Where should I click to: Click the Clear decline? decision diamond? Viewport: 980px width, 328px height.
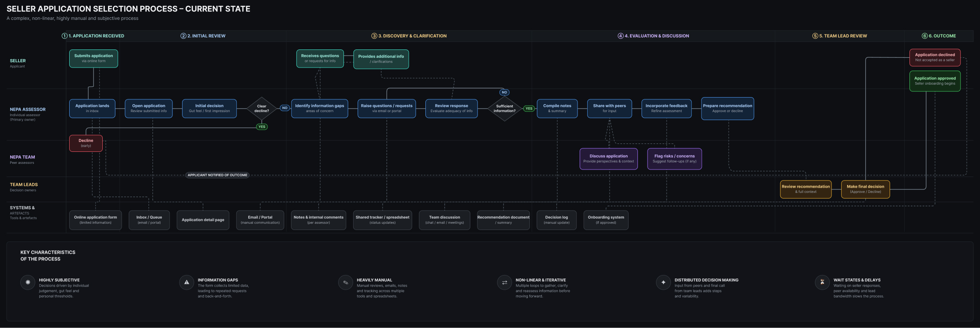tap(261, 108)
